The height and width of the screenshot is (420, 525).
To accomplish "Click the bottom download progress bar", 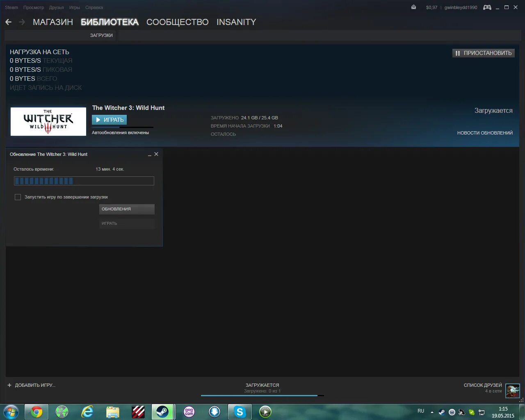I will 262,395.
